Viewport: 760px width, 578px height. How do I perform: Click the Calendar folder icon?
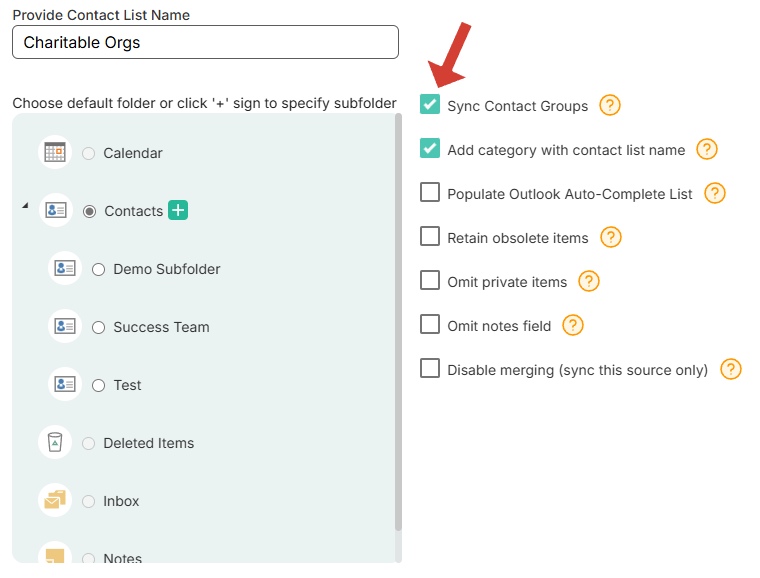pos(55,152)
